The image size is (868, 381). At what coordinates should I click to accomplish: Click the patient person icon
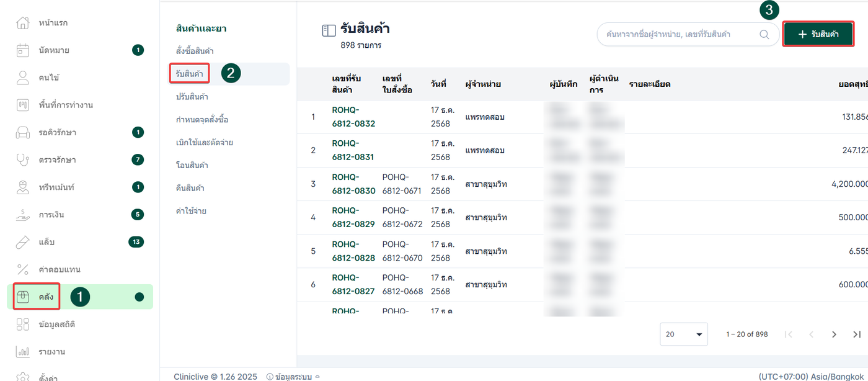[x=23, y=78]
